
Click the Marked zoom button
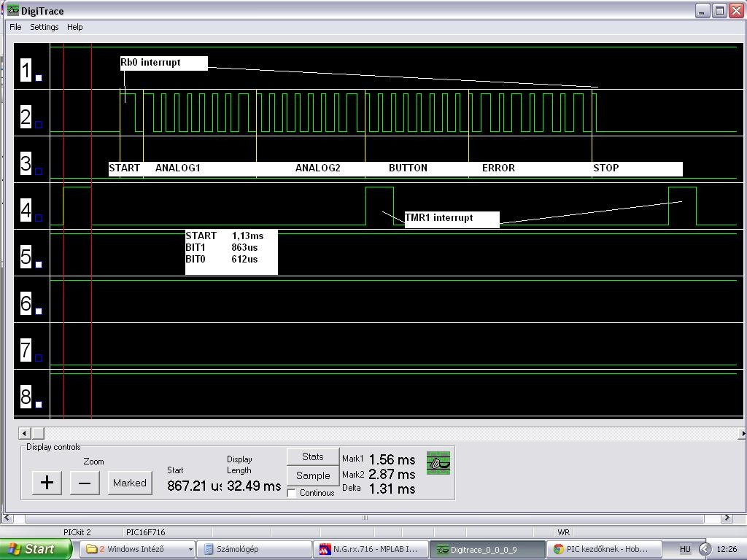[130, 483]
